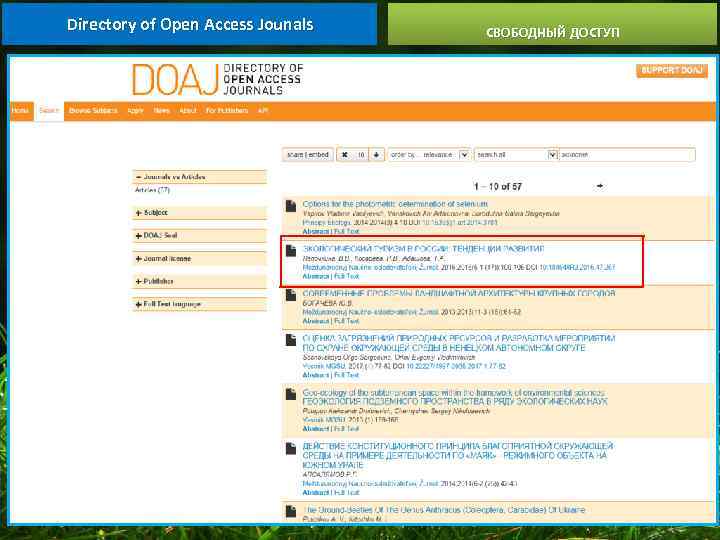This screenshot has width=720, height=540.
Task: Open the Apply nav item
Action: point(135,111)
